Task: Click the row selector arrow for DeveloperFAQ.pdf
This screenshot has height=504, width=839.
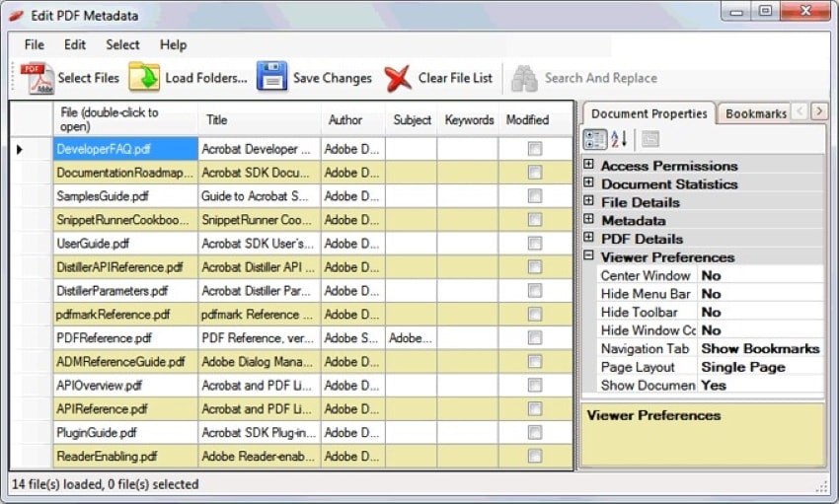Action: [20, 149]
